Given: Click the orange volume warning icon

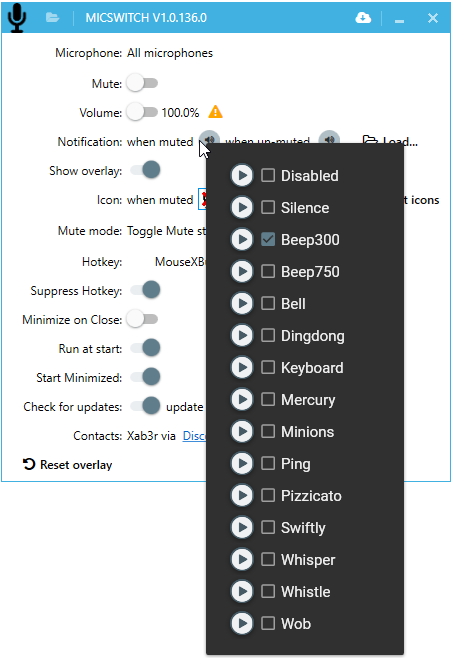Looking at the screenshot, I should pos(215,112).
